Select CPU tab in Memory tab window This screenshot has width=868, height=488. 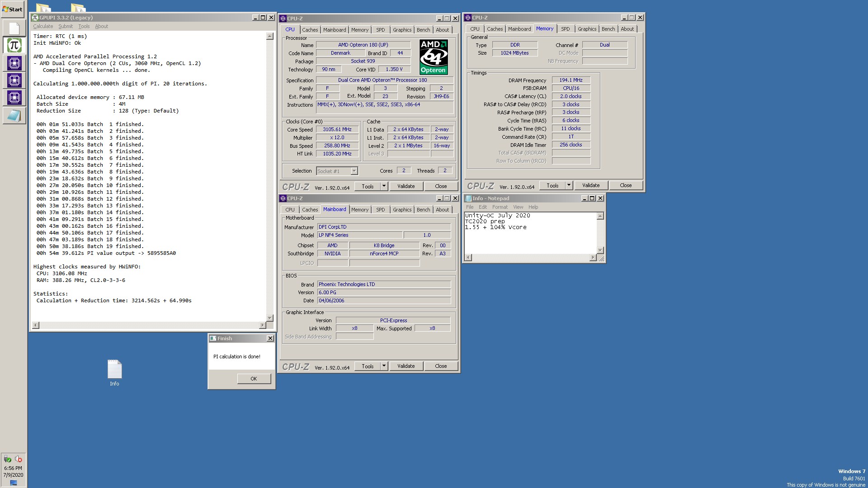click(475, 29)
